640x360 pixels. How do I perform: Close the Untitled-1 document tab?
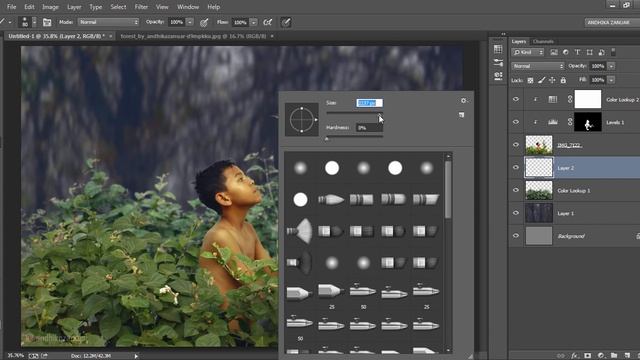coord(110,36)
